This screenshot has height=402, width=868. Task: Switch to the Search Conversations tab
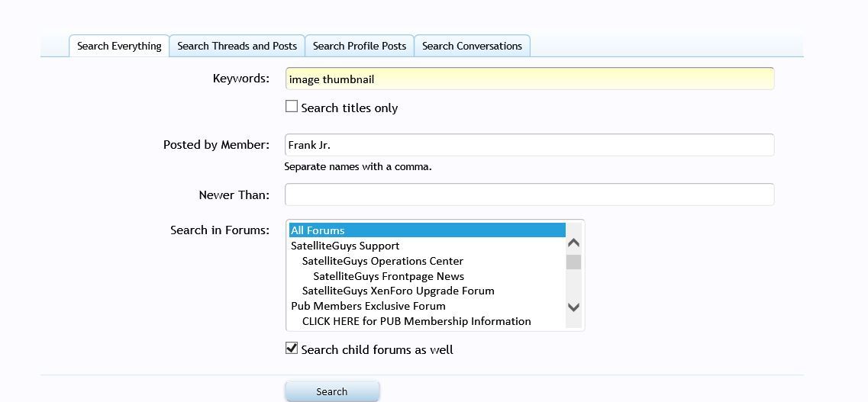pyautogui.click(x=472, y=46)
